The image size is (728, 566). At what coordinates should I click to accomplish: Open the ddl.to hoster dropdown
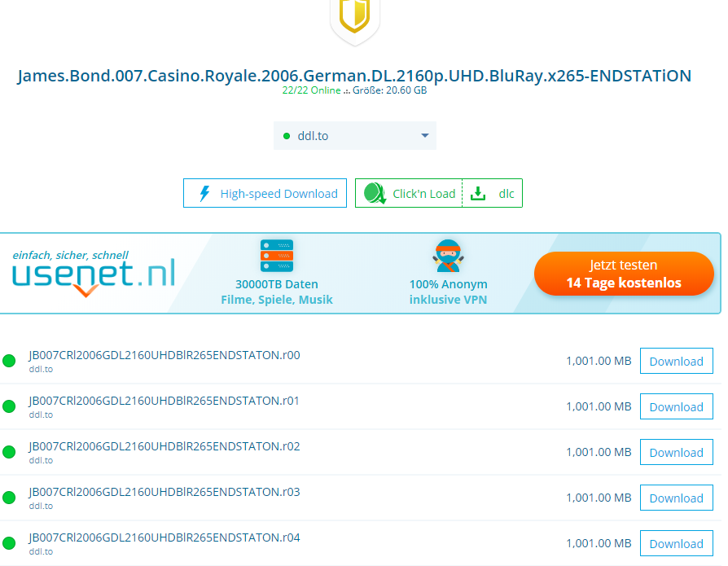354,136
